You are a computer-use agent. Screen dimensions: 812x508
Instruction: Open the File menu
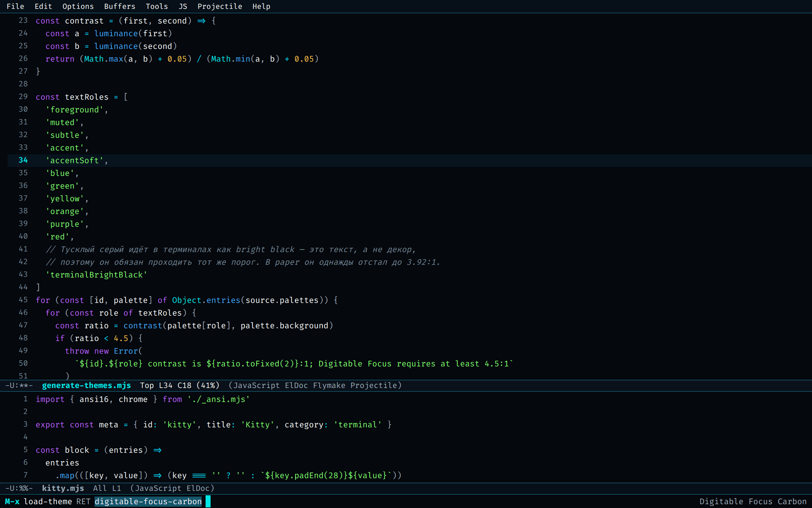(15, 6)
